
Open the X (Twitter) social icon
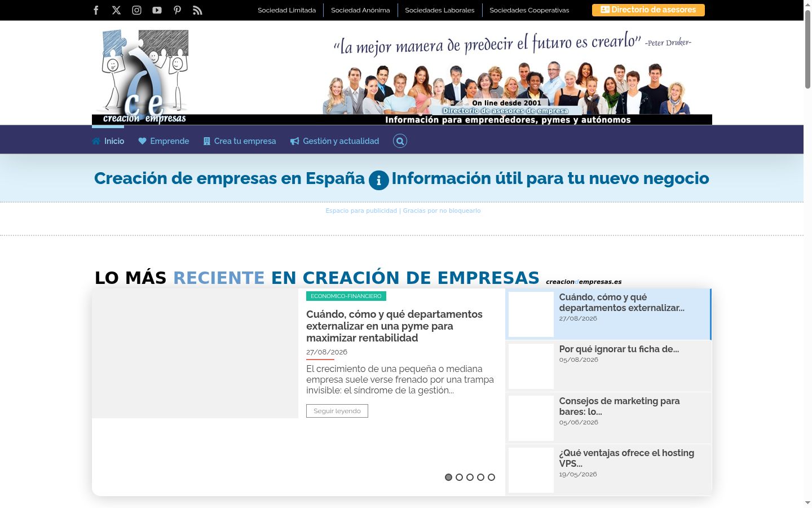[116, 10]
